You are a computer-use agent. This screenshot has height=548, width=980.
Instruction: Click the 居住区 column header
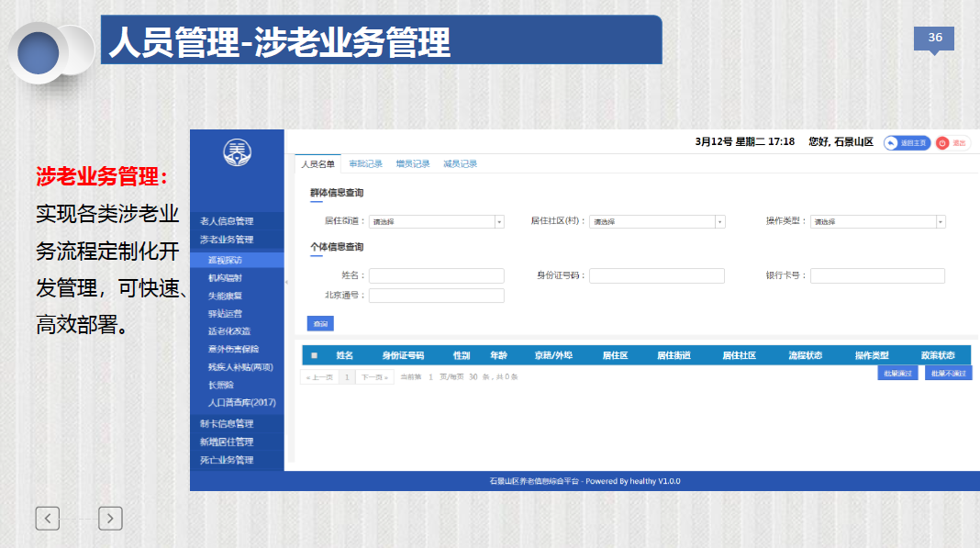[x=615, y=355]
